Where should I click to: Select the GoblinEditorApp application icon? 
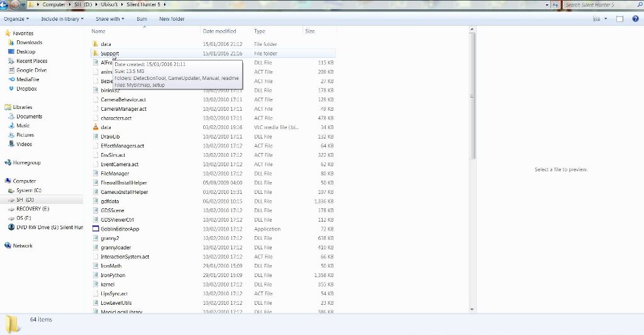pos(96,229)
